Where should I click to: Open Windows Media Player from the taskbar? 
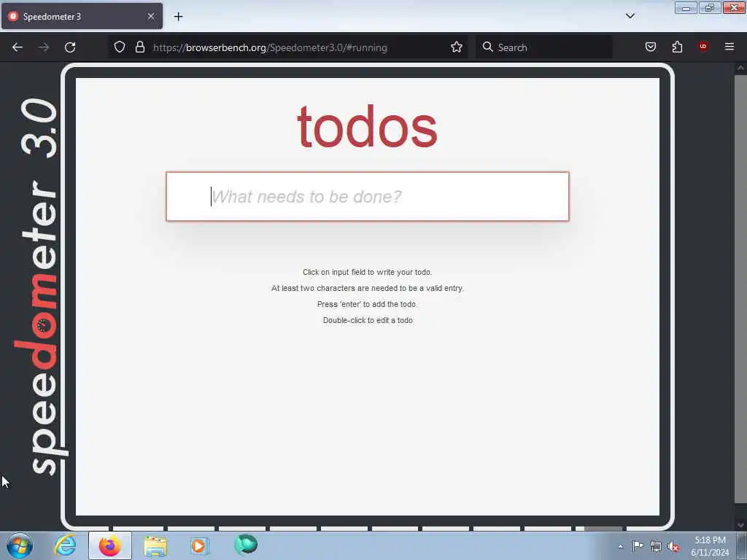(x=200, y=545)
